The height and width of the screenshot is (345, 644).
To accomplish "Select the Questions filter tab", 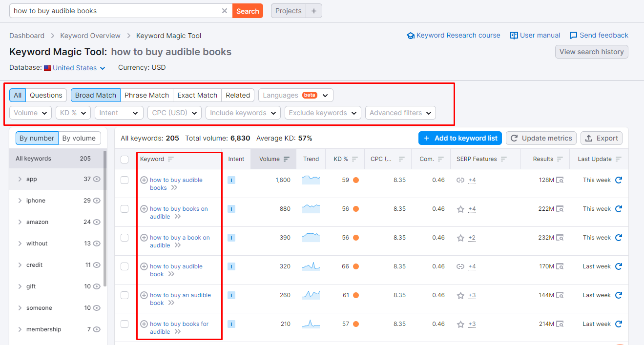I will [x=46, y=95].
